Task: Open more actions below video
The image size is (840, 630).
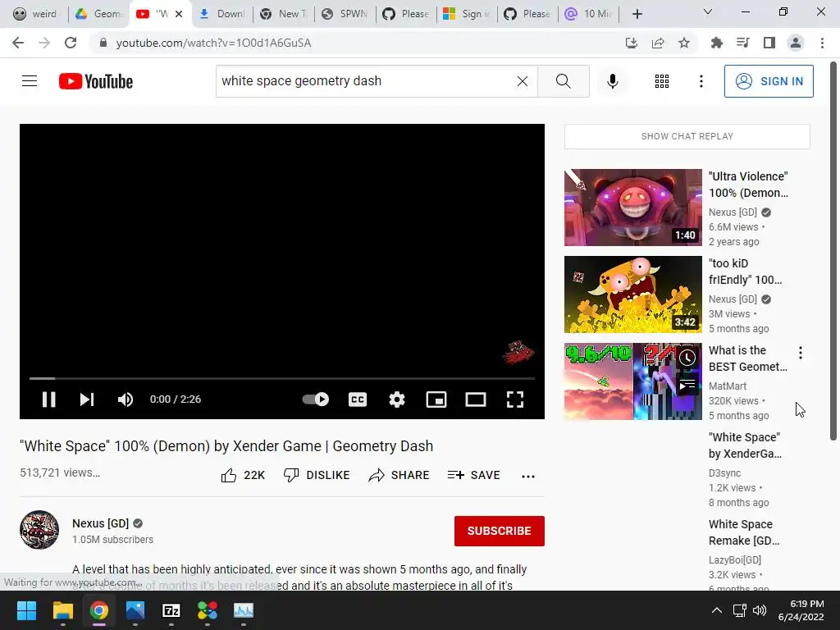Action: (528, 477)
